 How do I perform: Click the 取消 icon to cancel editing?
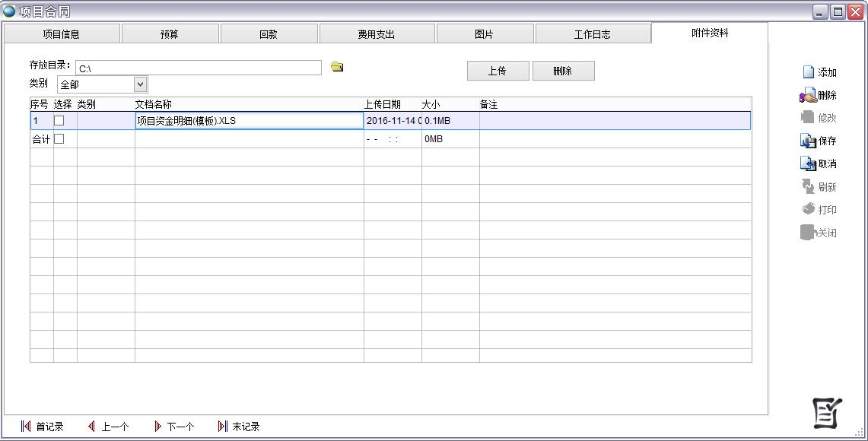click(819, 163)
